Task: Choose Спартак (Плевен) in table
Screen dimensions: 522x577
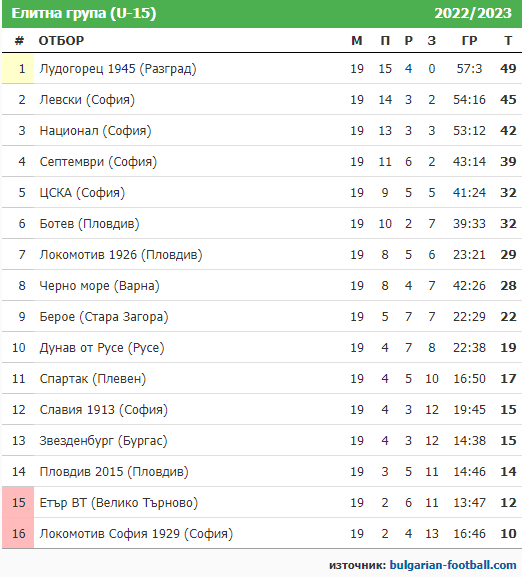Action: tap(93, 379)
